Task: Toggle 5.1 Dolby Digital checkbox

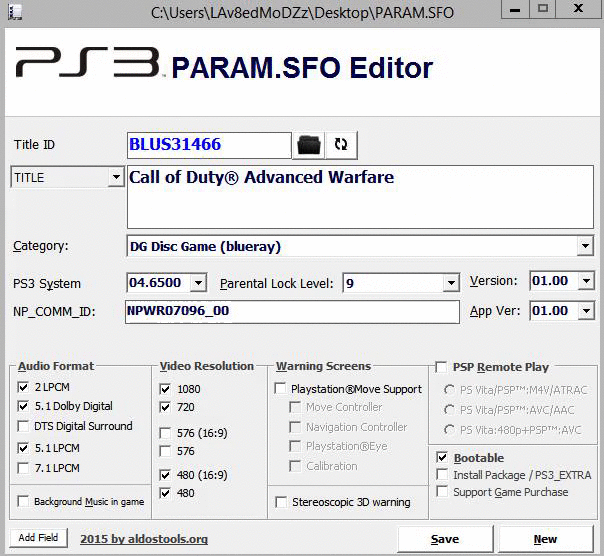Action: 23,406
